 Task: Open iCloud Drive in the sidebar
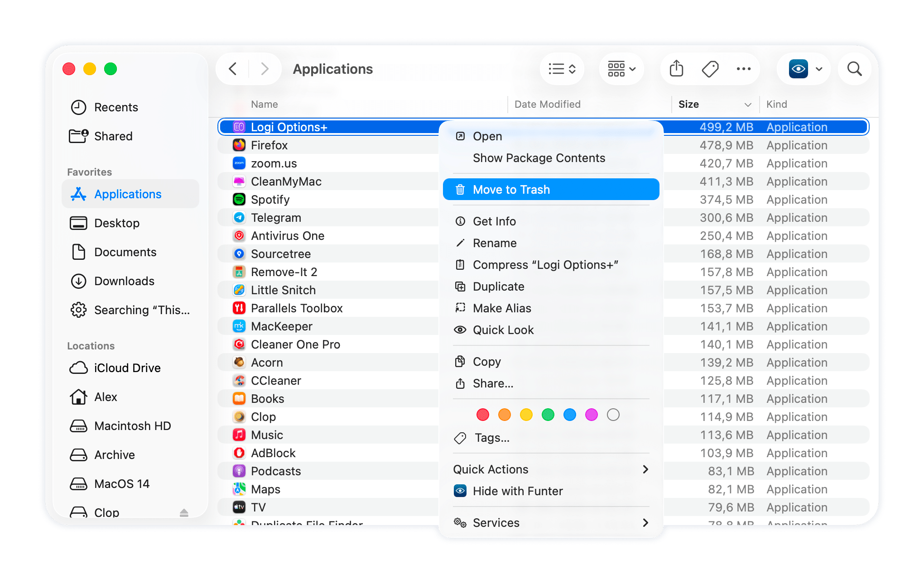tap(127, 368)
